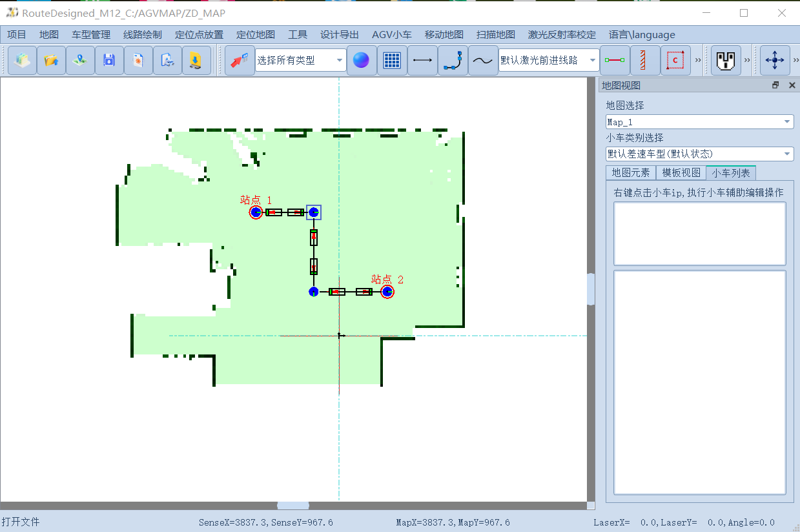Open the 默认差速车型 vehicle type dropdown

click(x=700, y=154)
